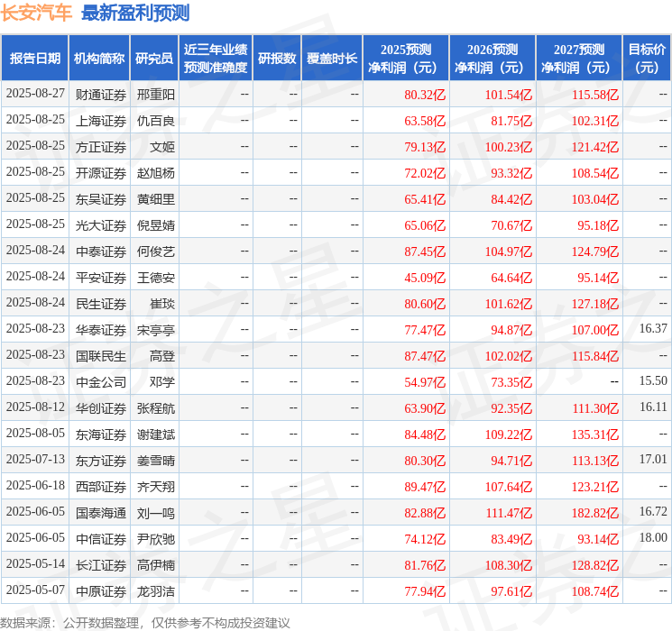Click the 目标价 column header
672x631 pixels.
647,58
